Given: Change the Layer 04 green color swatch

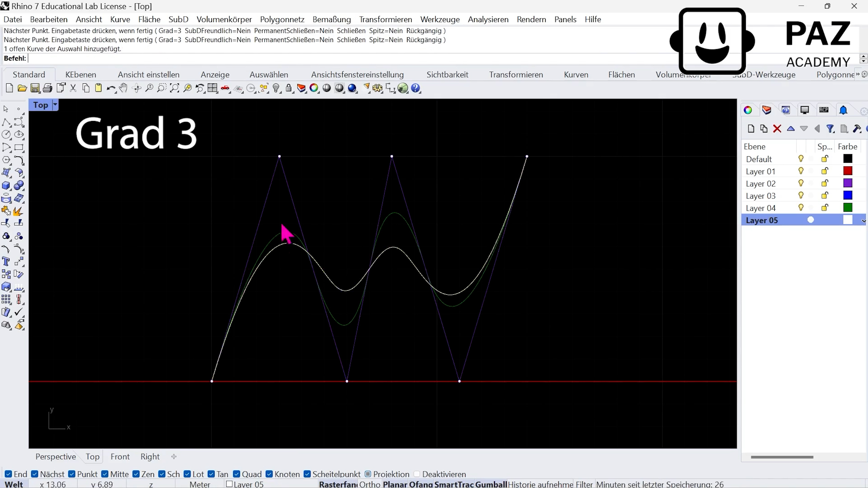Looking at the screenshot, I should tap(848, 207).
